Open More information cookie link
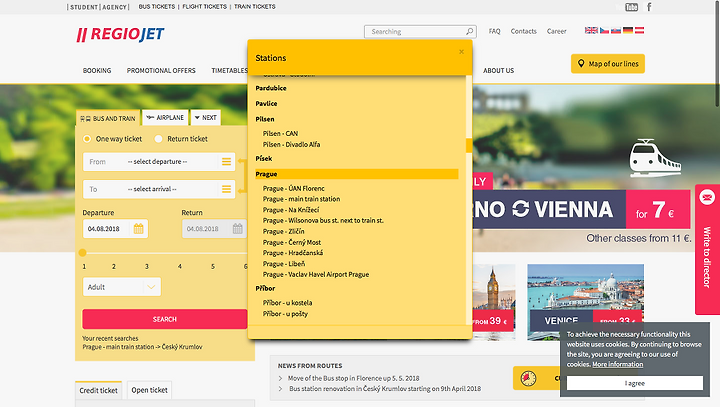Screen dimensions: 720x407 [618, 364]
